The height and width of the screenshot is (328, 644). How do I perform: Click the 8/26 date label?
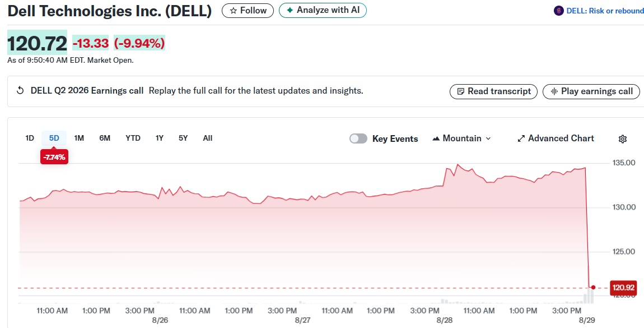click(160, 320)
